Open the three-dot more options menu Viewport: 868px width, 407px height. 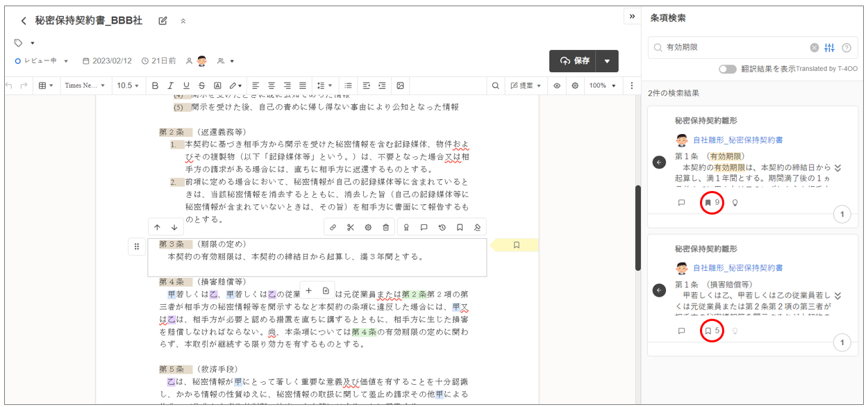[631, 85]
